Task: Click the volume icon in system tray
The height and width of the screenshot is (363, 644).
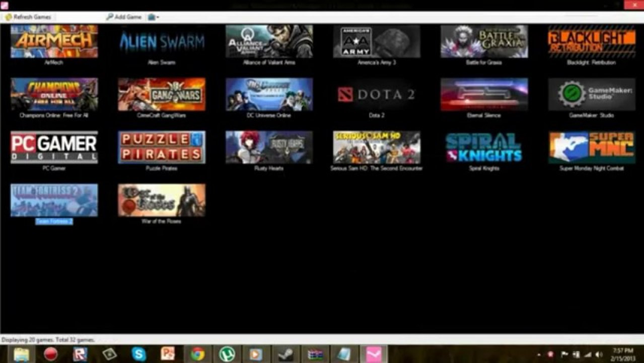Action: pos(599,355)
